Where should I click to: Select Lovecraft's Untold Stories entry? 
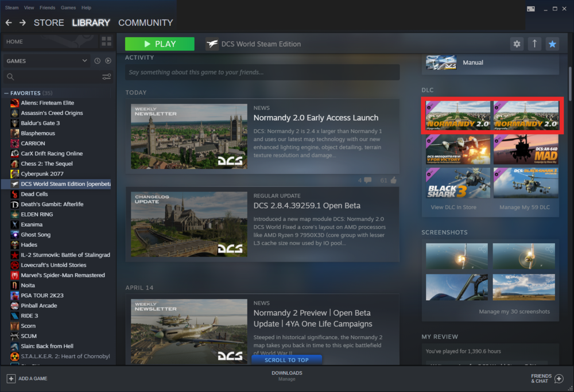click(53, 265)
